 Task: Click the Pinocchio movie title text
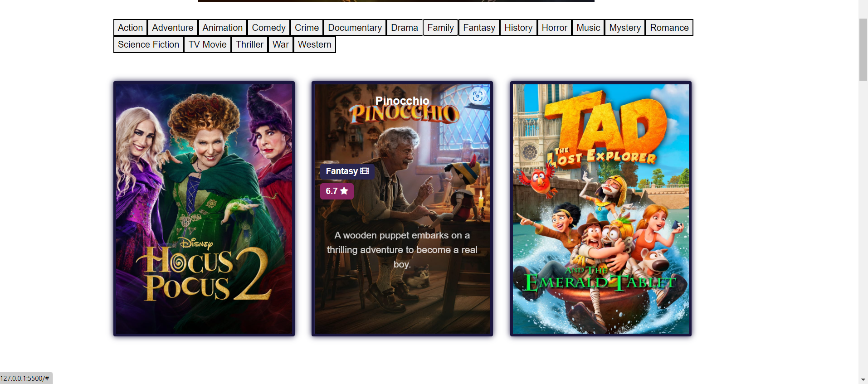coord(402,101)
